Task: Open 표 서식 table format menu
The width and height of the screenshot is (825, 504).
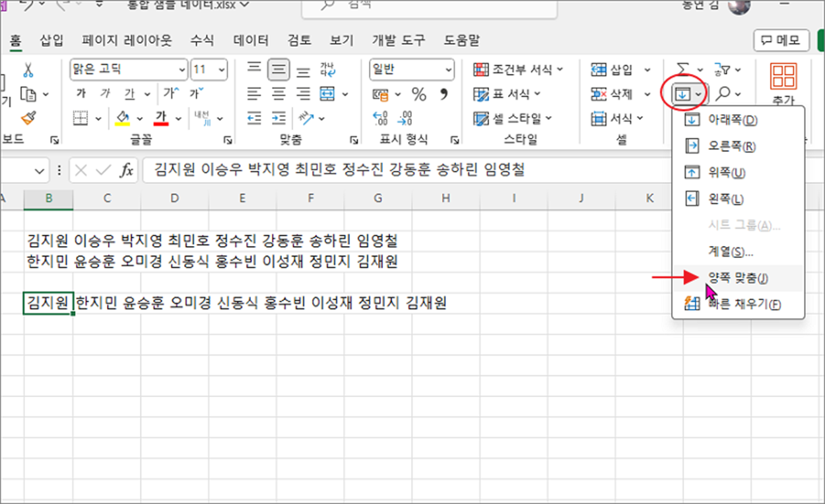Action: tap(507, 94)
